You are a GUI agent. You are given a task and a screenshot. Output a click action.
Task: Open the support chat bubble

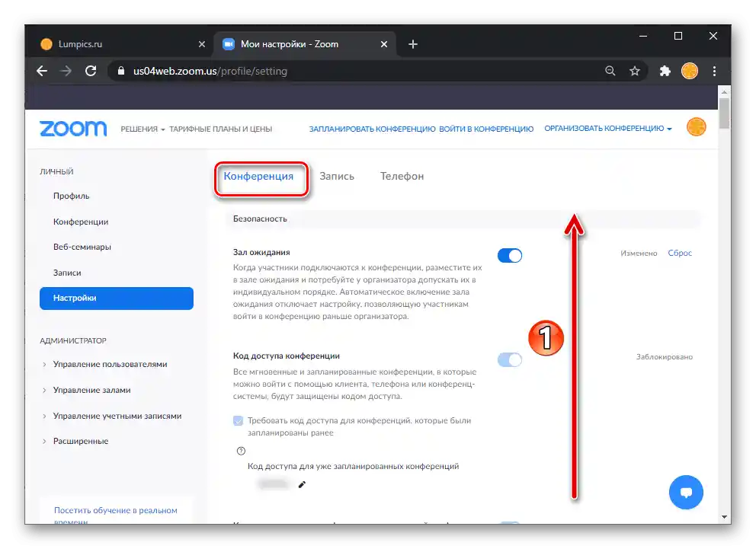pos(685,492)
